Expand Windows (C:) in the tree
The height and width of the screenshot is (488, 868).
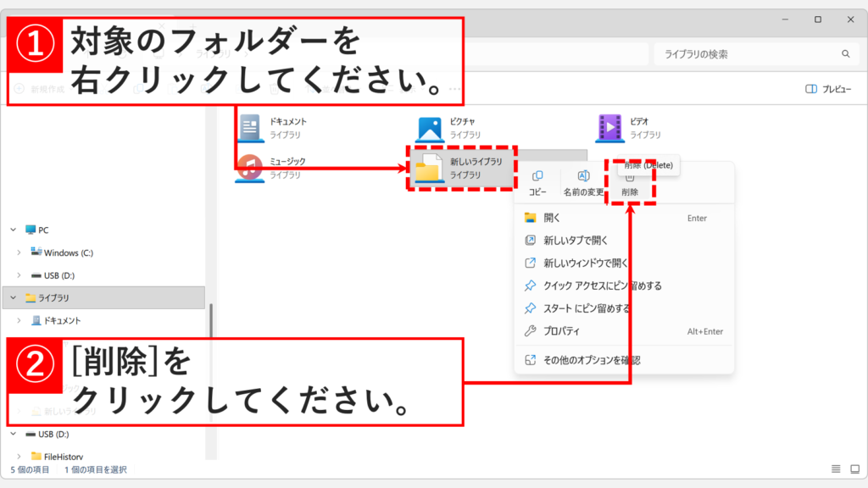[x=19, y=252]
